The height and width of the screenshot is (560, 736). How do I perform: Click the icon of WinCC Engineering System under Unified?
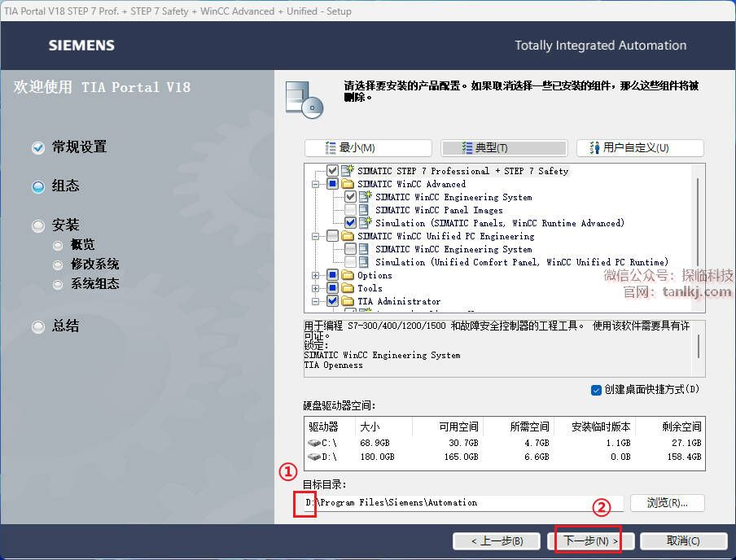click(364, 249)
